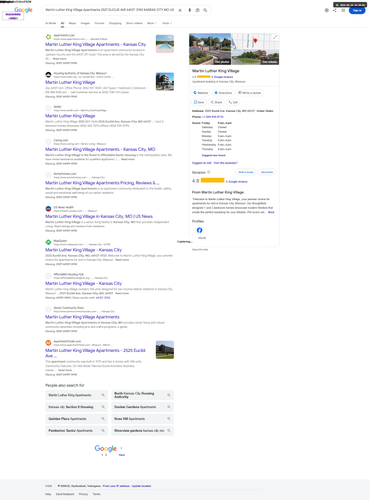Expand the business description with More

tap(271, 212)
